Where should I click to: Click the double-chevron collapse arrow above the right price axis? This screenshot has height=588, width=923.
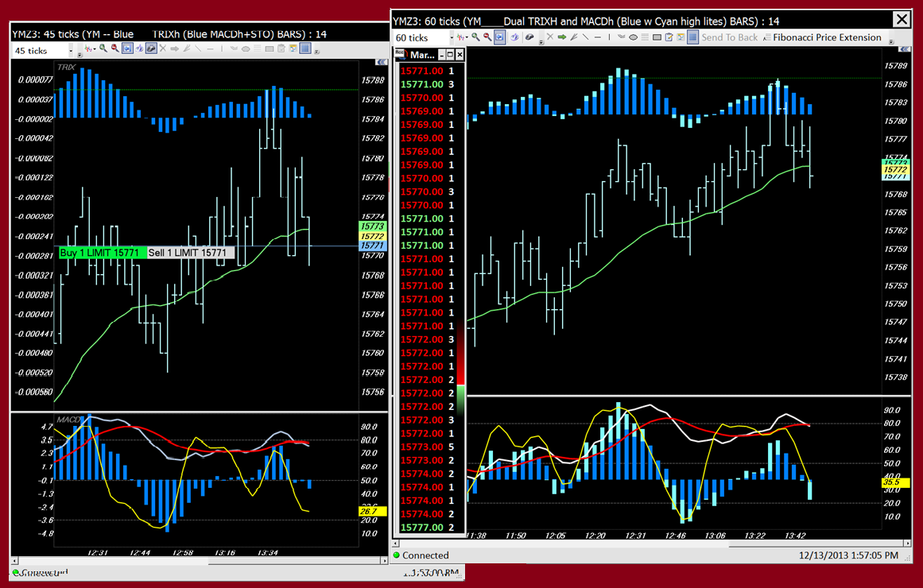click(x=904, y=49)
